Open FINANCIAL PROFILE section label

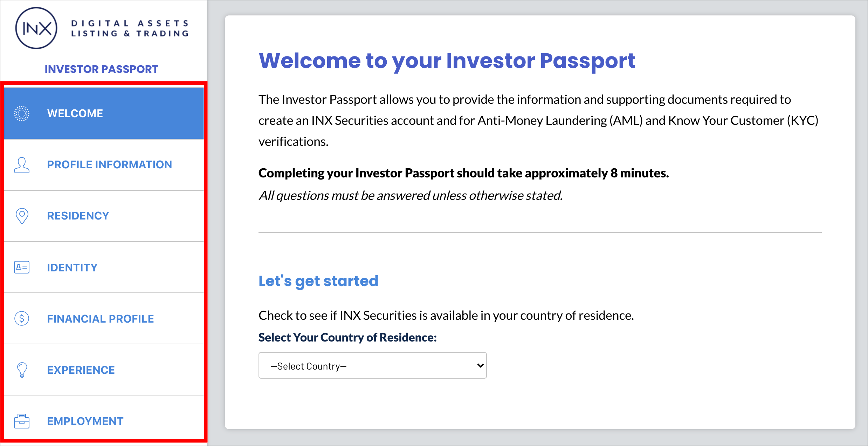click(101, 319)
